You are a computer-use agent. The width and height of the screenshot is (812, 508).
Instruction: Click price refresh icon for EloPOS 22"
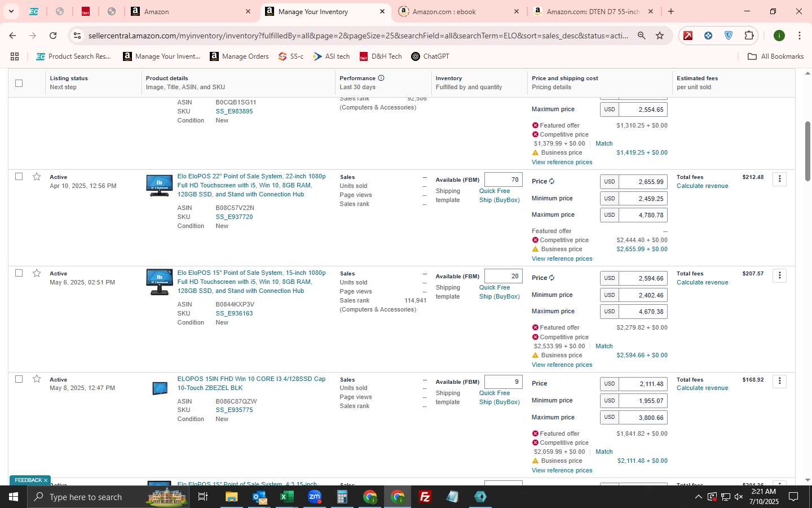(x=551, y=181)
